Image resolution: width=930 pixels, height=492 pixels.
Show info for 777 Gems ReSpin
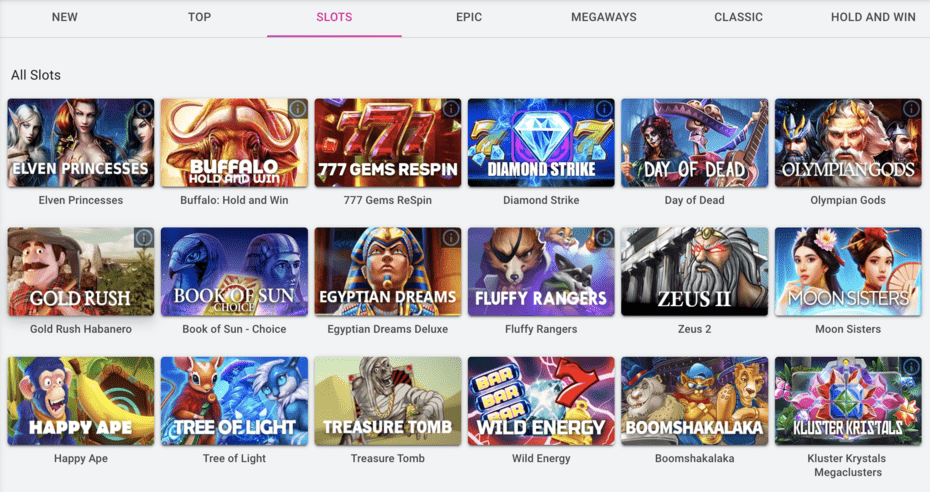[451, 108]
